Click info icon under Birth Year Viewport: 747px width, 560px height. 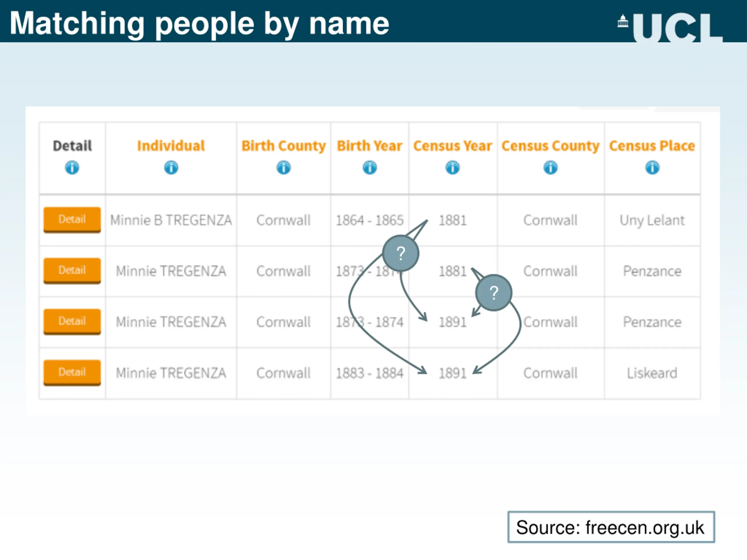[369, 167]
